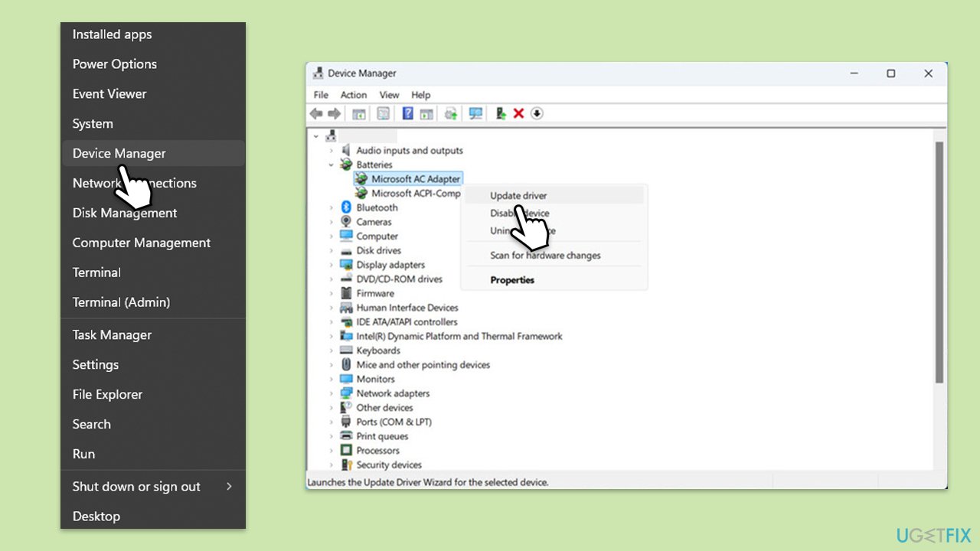The height and width of the screenshot is (551, 980).
Task: Click the Scan for hardware changes monitor icon
Action: [x=475, y=113]
